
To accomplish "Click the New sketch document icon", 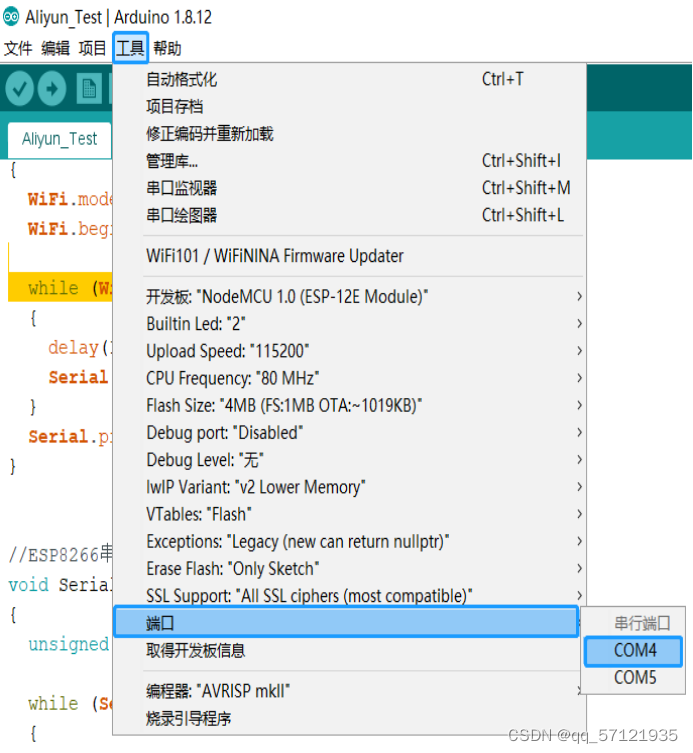I will (x=89, y=88).
